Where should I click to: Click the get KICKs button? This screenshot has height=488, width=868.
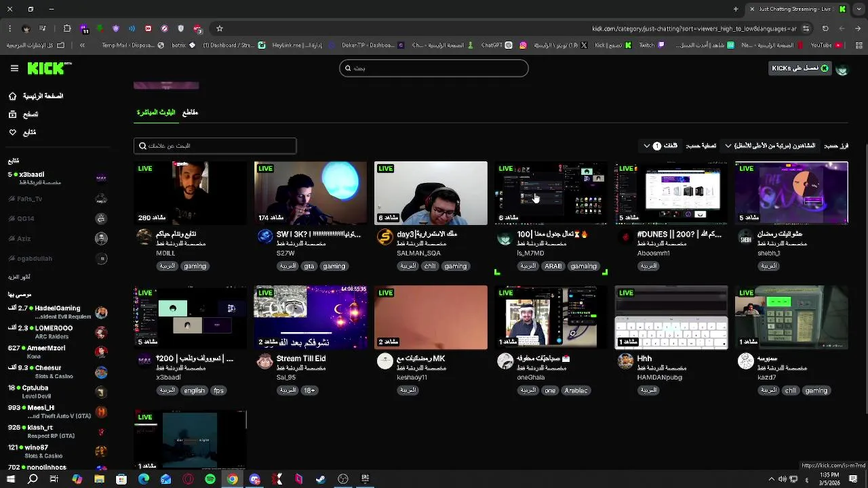coord(800,68)
